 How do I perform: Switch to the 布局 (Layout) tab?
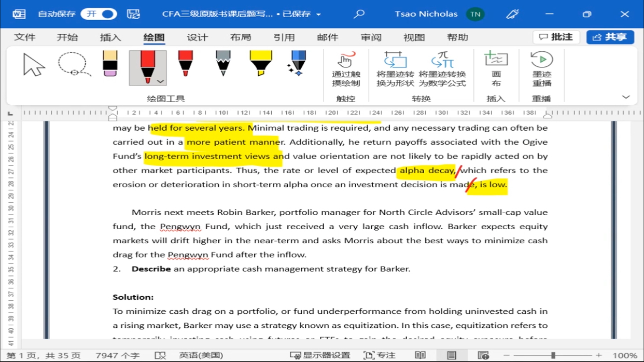click(241, 37)
